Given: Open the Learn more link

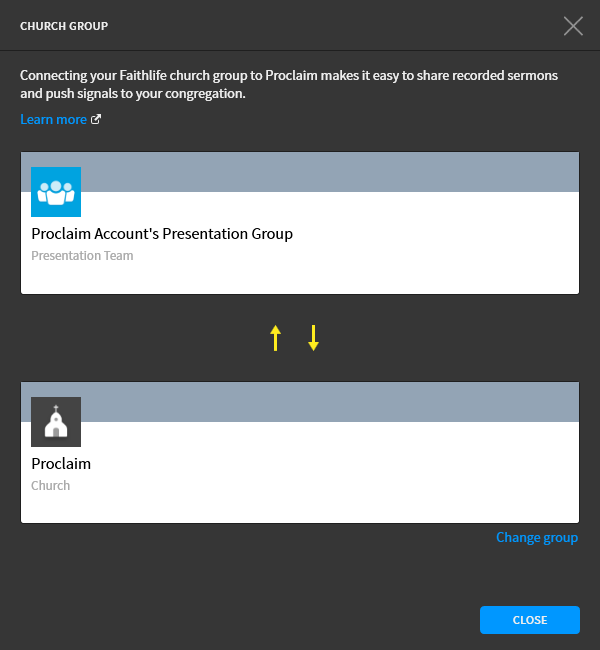Looking at the screenshot, I should (53, 120).
